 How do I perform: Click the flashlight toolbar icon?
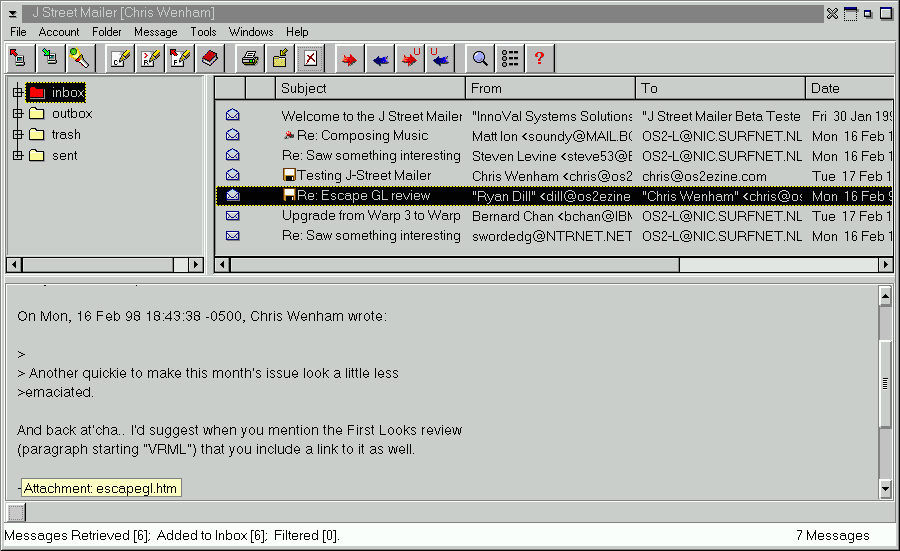click(79, 59)
